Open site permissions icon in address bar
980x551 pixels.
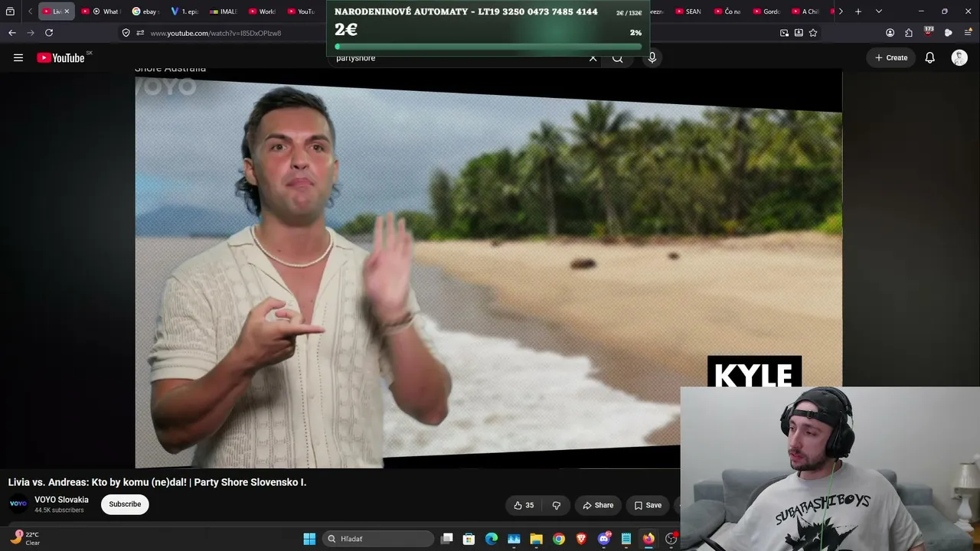tap(140, 33)
